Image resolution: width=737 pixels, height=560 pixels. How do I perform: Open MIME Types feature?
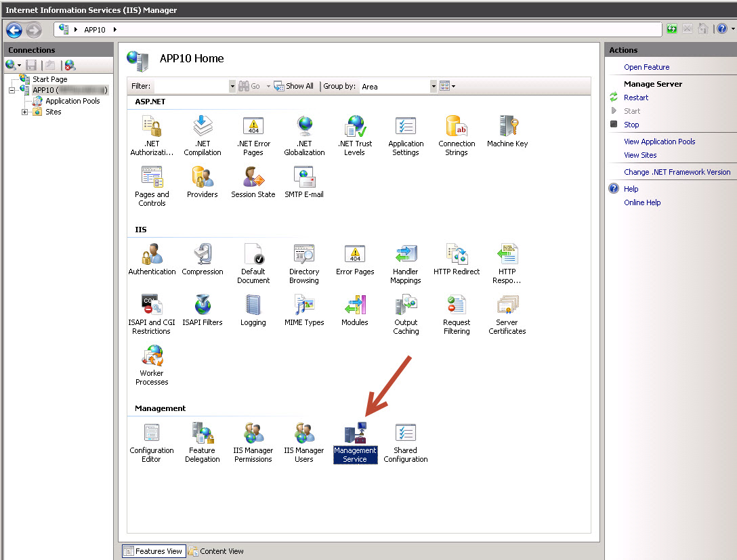(304, 310)
